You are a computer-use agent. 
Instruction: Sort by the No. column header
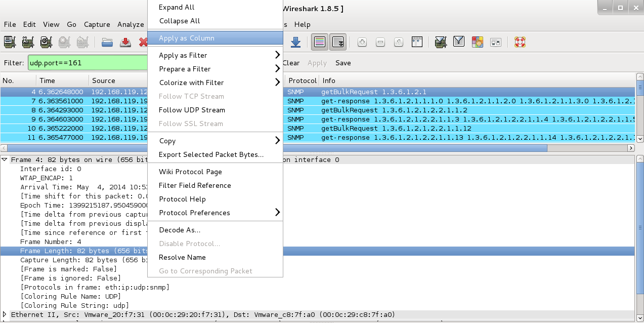tap(18, 80)
